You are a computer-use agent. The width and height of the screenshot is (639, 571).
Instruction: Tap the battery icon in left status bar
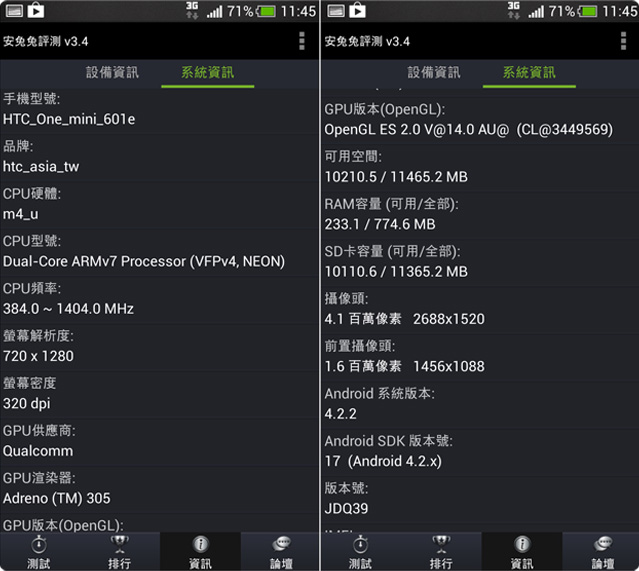click(x=266, y=11)
